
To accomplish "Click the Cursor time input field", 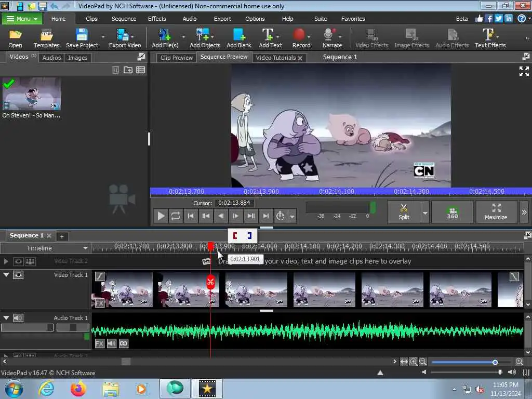I will click(x=234, y=203).
